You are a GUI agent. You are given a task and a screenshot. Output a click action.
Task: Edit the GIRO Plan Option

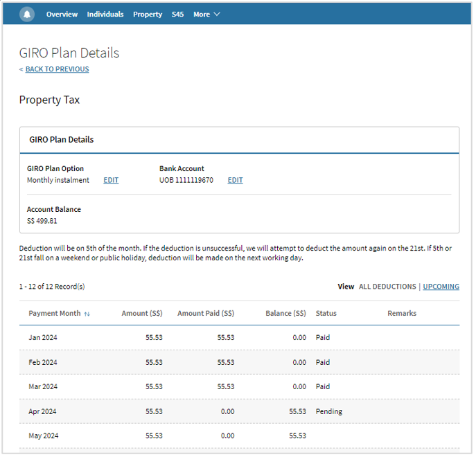[111, 180]
